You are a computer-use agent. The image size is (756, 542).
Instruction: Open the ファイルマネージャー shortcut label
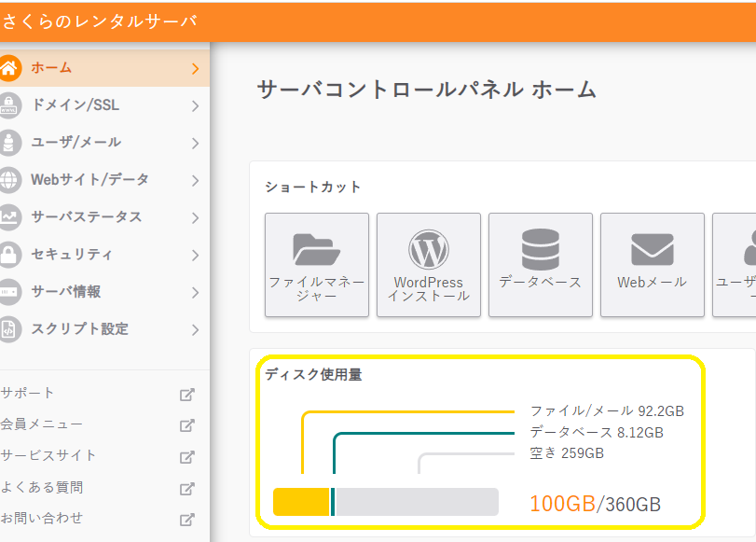point(316,288)
